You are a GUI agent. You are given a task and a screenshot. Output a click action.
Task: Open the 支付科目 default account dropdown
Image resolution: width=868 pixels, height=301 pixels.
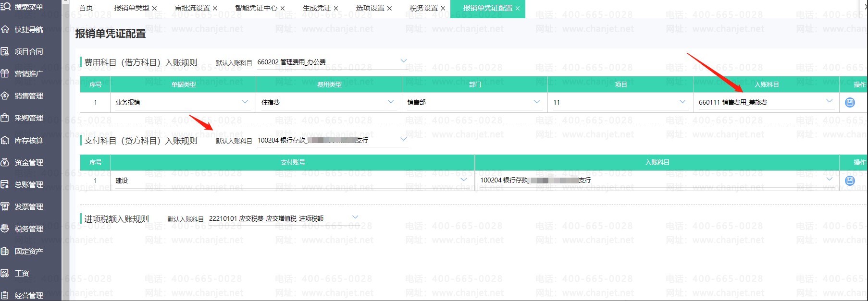(333, 140)
